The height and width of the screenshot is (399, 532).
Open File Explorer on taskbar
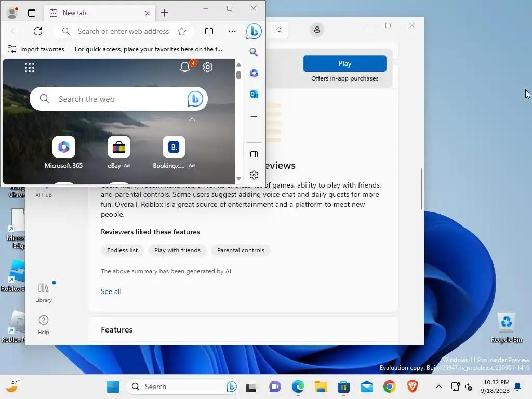(321, 387)
